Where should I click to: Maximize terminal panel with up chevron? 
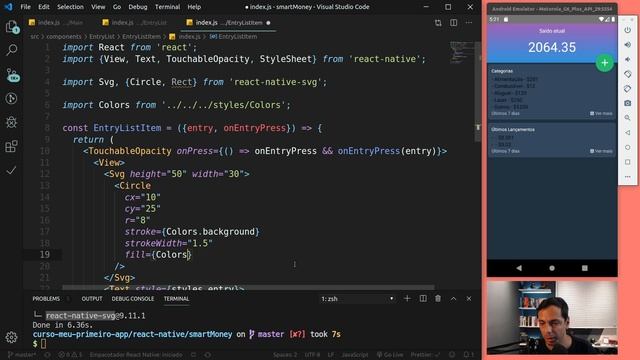453,299
